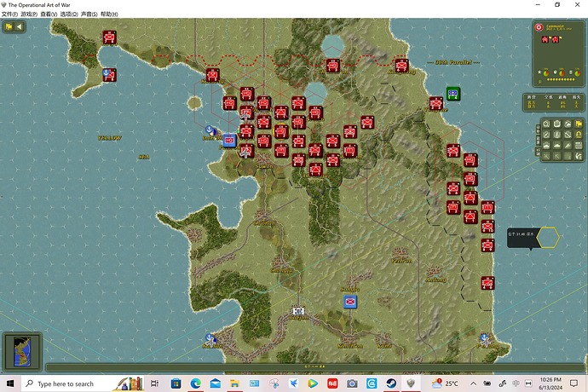
Task: Select the blue-white unit counter near Inchon
Action: coord(229,141)
